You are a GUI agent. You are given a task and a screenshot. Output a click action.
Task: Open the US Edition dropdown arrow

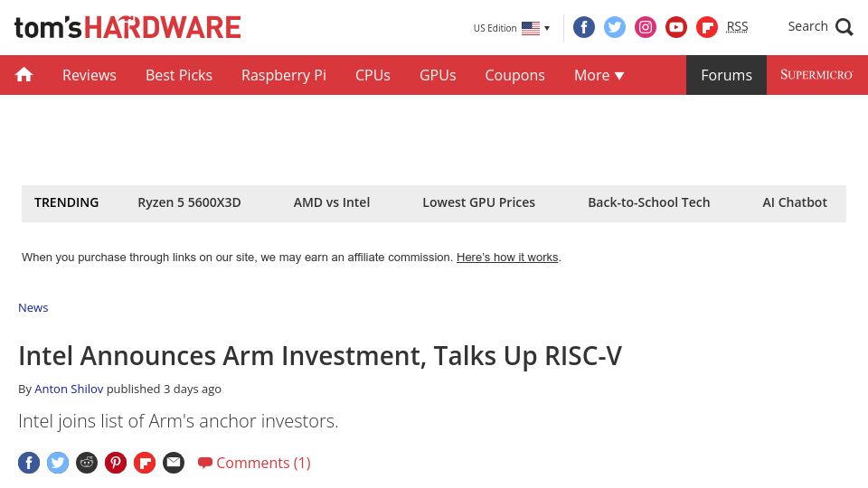coord(547,28)
